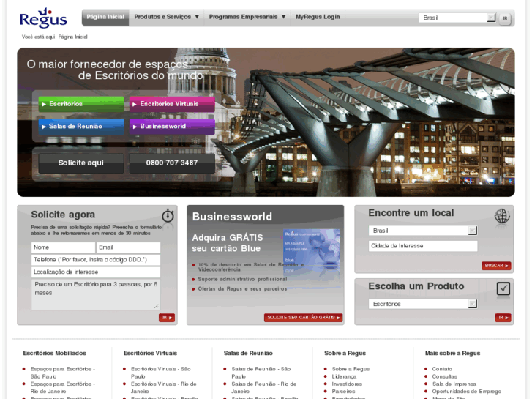Open Consultas link
This screenshot has height=399, width=532.
[444, 376]
